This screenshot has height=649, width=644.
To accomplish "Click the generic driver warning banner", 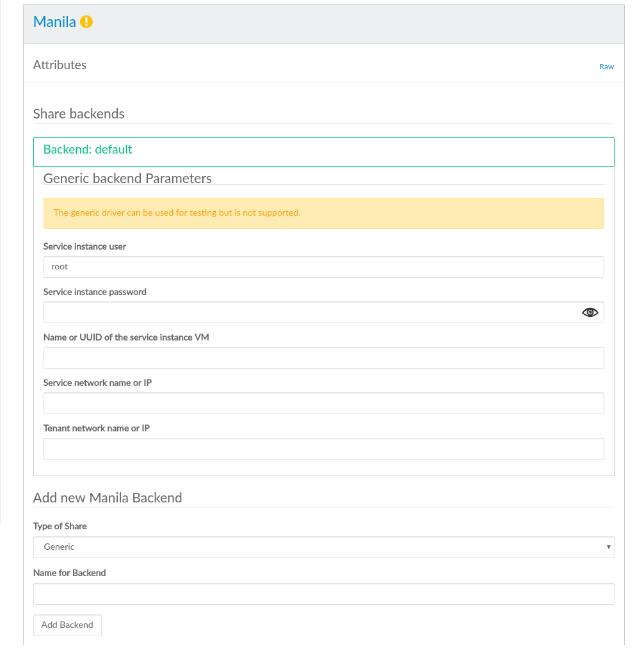I will 323,213.
